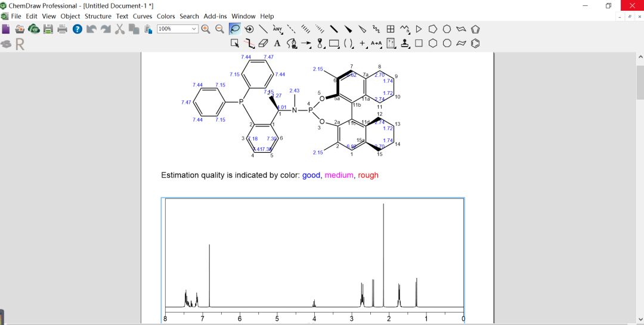This screenshot has height=325, width=644.
Task: Select the Cyclohexane Ring tool
Action: click(433, 43)
